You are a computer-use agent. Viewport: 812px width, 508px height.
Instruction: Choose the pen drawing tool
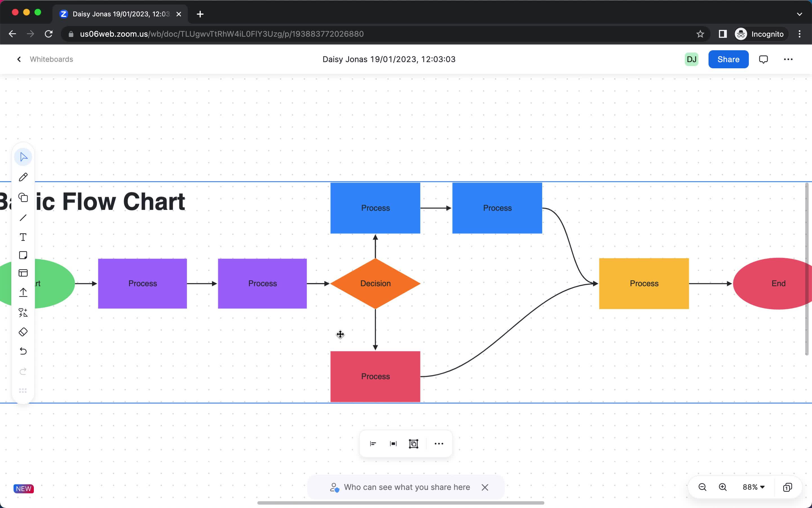[x=23, y=177]
